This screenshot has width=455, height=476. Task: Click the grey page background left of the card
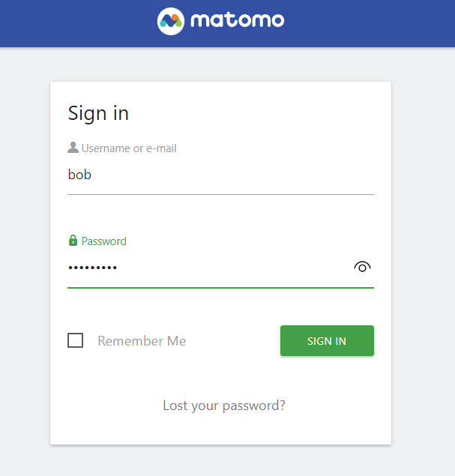point(24,262)
